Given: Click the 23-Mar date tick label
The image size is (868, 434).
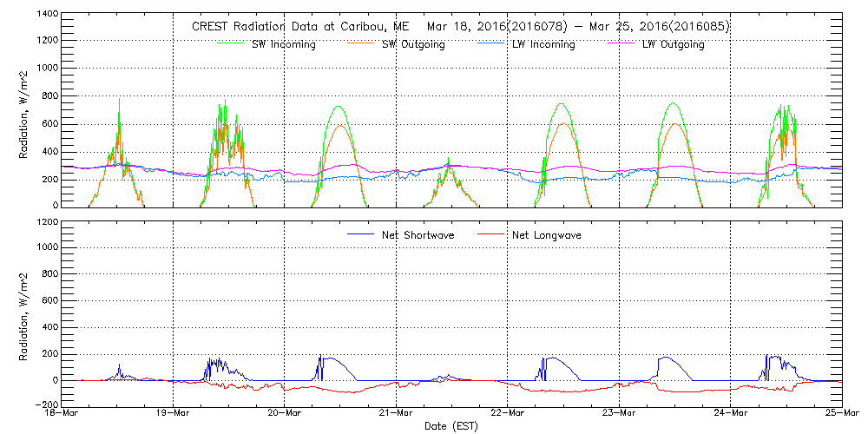Looking at the screenshot, I should (x=619, y=414).
